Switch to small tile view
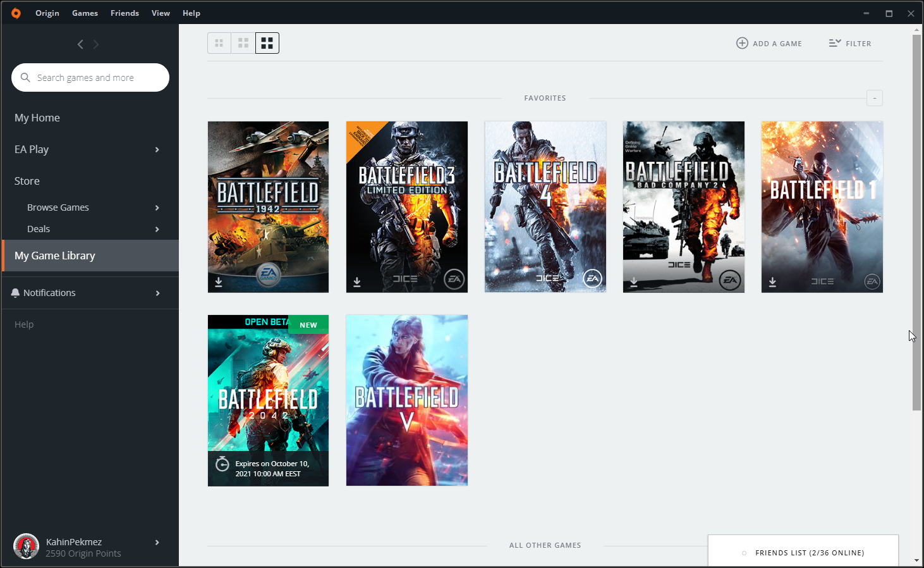 click(x=219, y=43)
